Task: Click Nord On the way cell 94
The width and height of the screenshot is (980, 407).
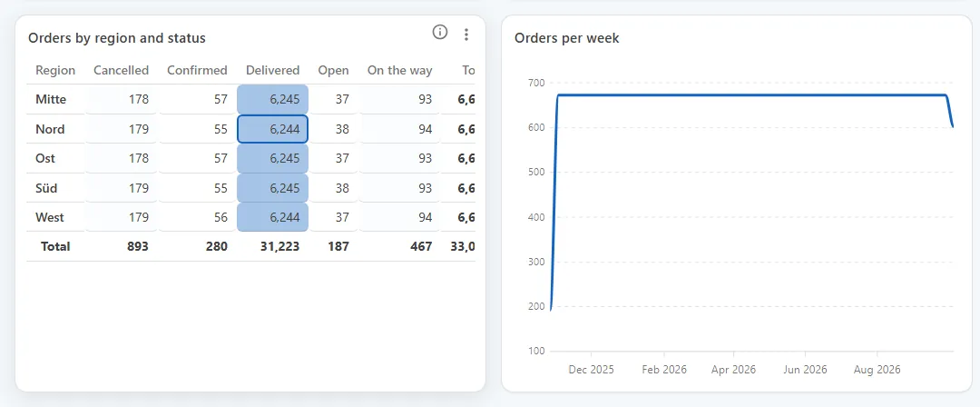Action: click(399, 129)
